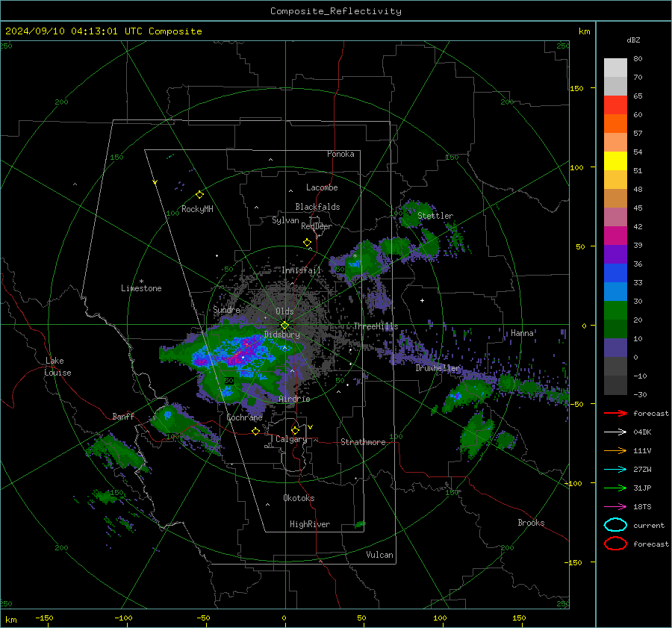Click the Brooks city label
Viewport: 672px width, 628px height.
531,523
